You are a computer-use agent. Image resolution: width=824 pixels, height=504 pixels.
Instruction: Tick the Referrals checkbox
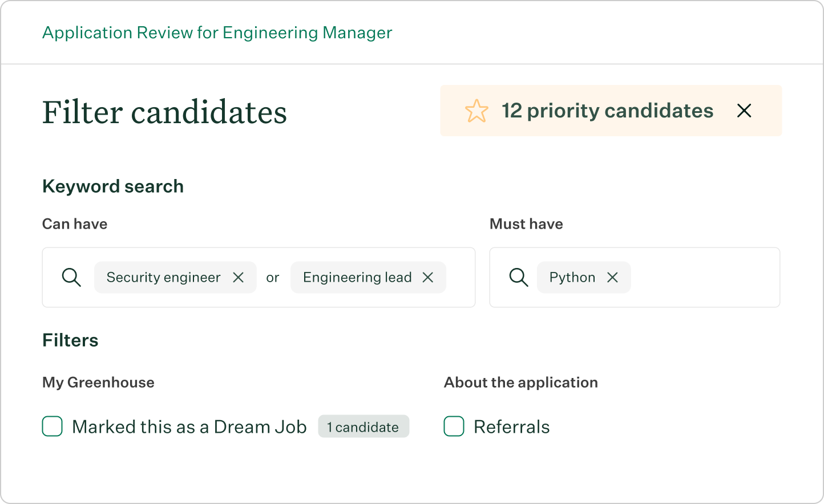(x=454, y=426)
